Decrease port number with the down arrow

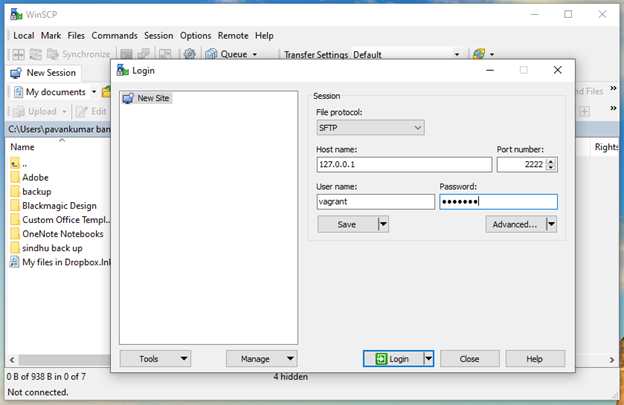coord(551,167)
